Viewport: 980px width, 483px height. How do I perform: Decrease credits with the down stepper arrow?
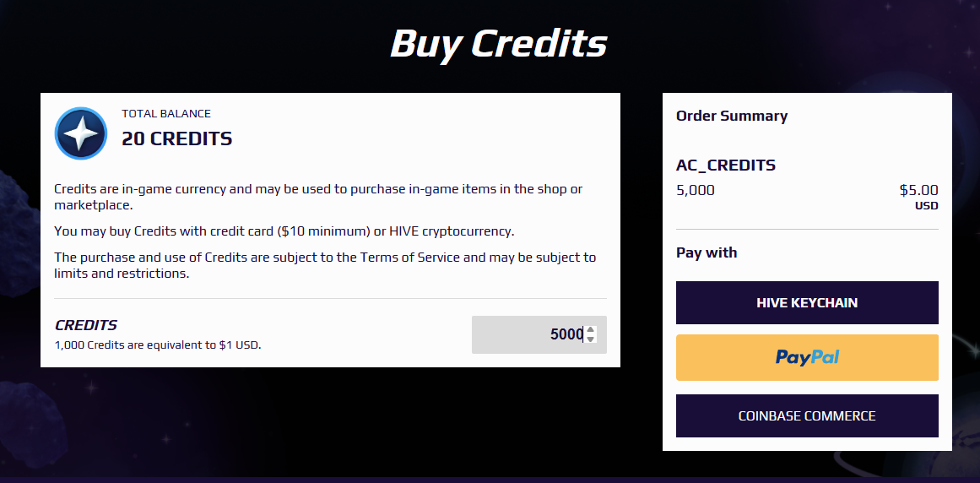(x=591, y=339)
